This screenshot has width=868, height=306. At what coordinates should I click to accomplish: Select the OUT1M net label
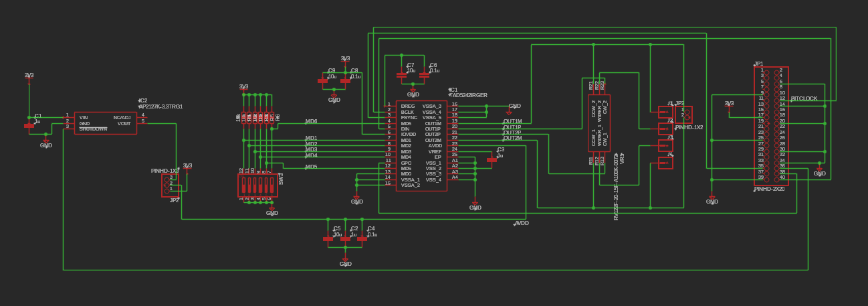coord(512,121)
